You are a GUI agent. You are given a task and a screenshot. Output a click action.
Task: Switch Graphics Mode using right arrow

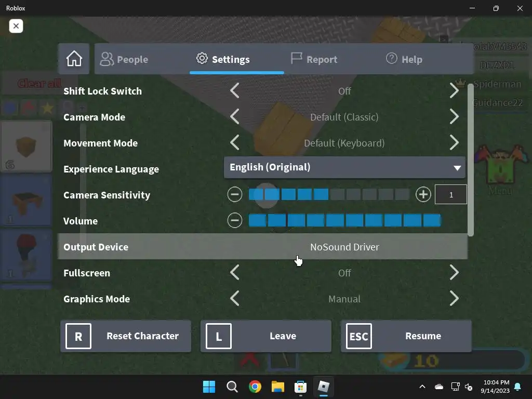pos(454,299)
